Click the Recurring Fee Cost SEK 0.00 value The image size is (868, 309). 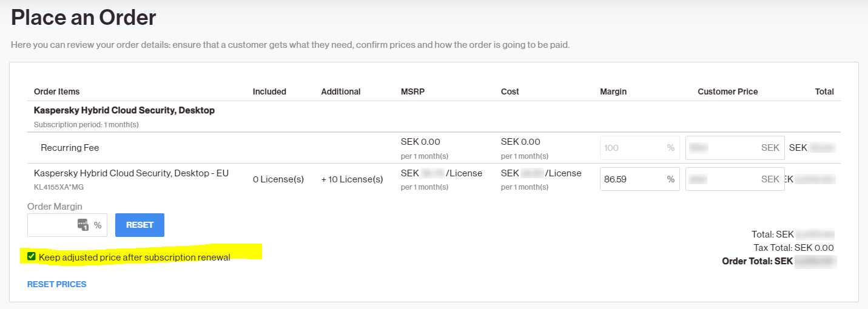point(520,142)
